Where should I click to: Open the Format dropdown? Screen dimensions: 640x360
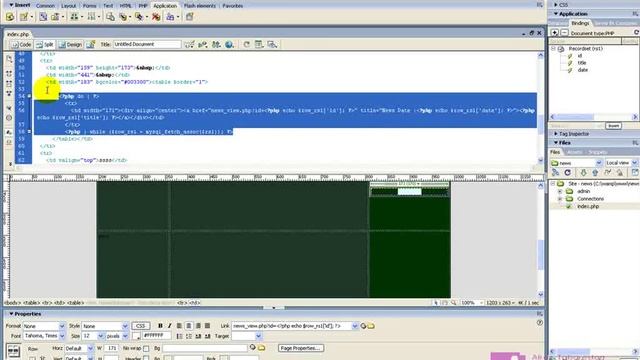coord(62,326)
